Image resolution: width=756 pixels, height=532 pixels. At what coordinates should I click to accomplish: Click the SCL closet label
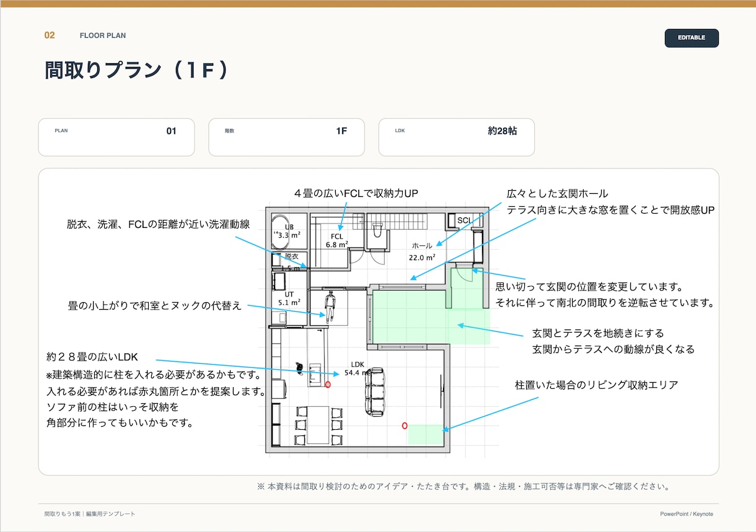(x=464, y=220)
